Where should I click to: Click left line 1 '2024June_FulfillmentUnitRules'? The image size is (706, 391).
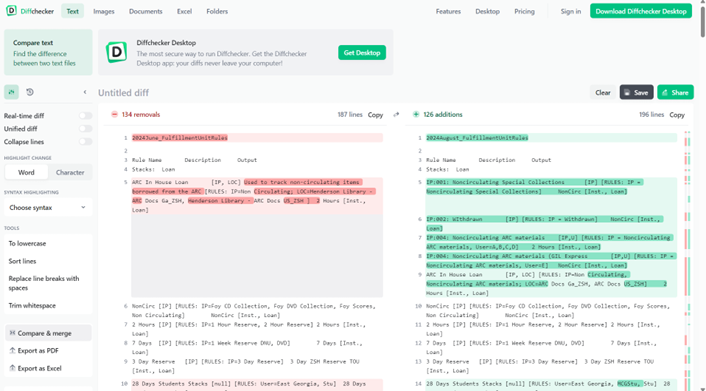[180, 138]
